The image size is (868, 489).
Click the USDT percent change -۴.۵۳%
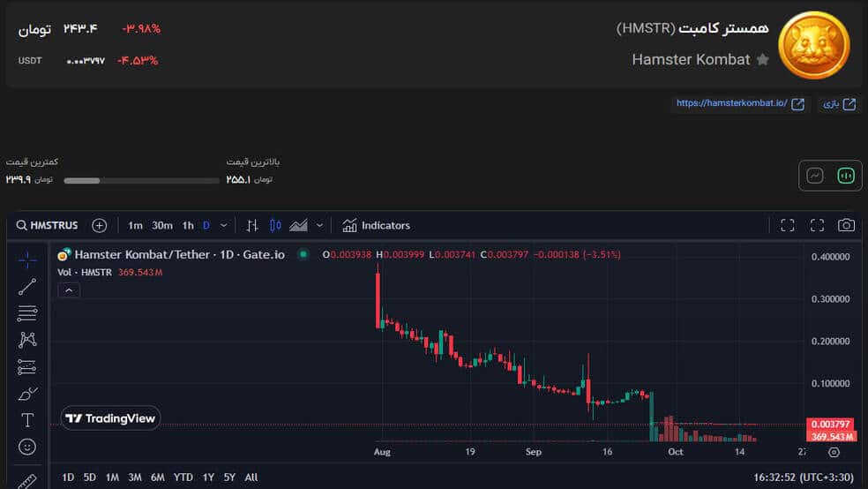click(x=138, y=60)
